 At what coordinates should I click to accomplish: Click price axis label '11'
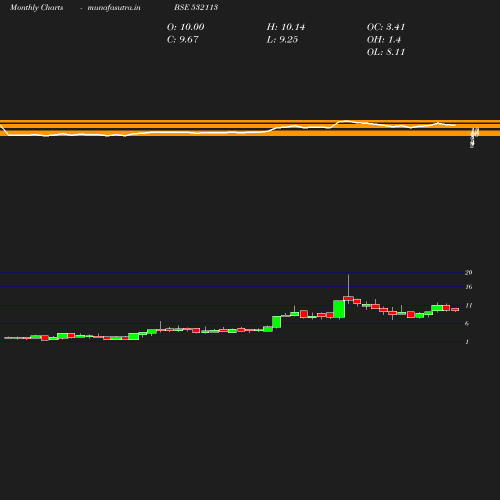tap(468, 305)
